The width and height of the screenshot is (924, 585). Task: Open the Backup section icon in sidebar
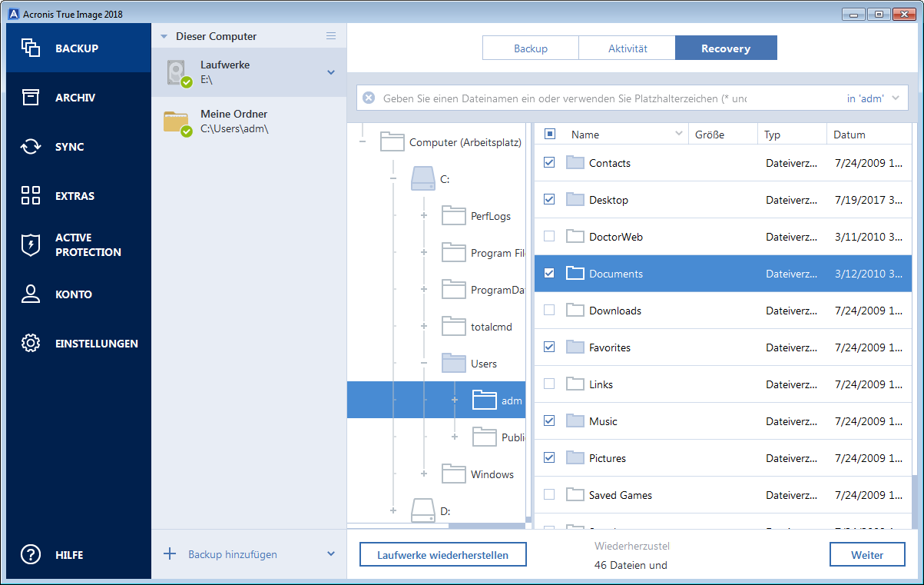(x=30, y=48)
